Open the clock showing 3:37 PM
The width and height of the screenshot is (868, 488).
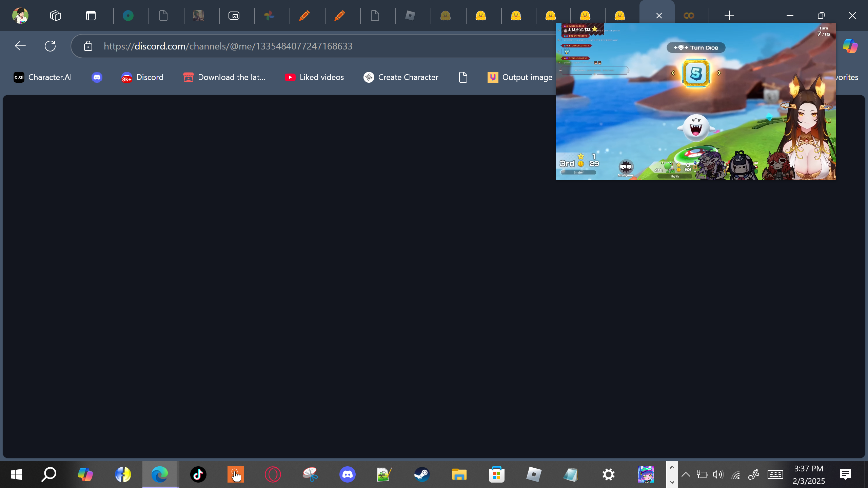[809, 474]
